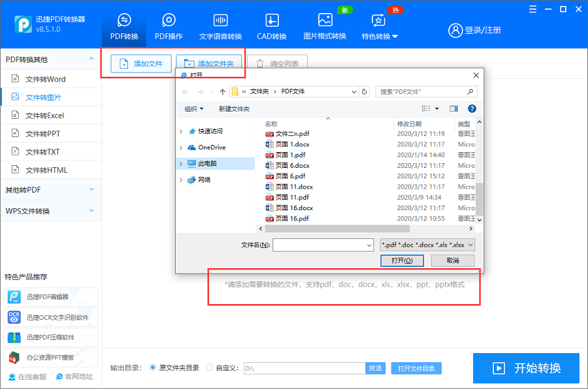Image resolution: width=588 pixels, height=389 pixels.
Task: Toggle the preview pane icon
Action: tap(454, 109)
